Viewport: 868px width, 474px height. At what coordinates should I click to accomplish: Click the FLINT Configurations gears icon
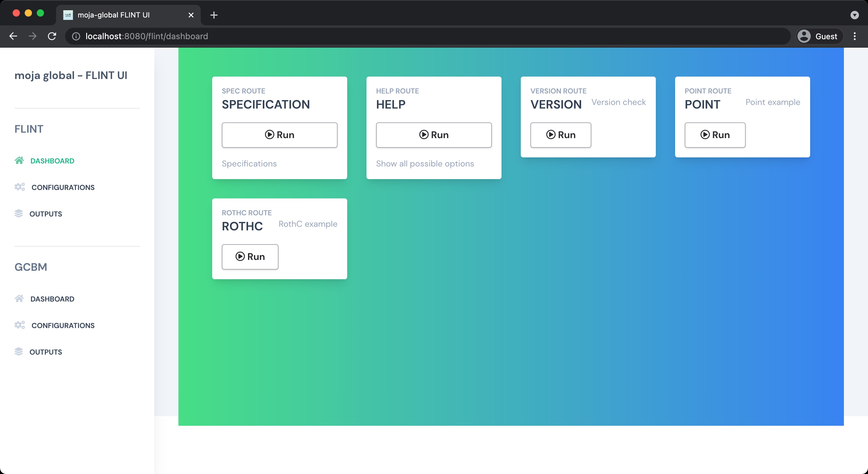(x=20, y=187)
